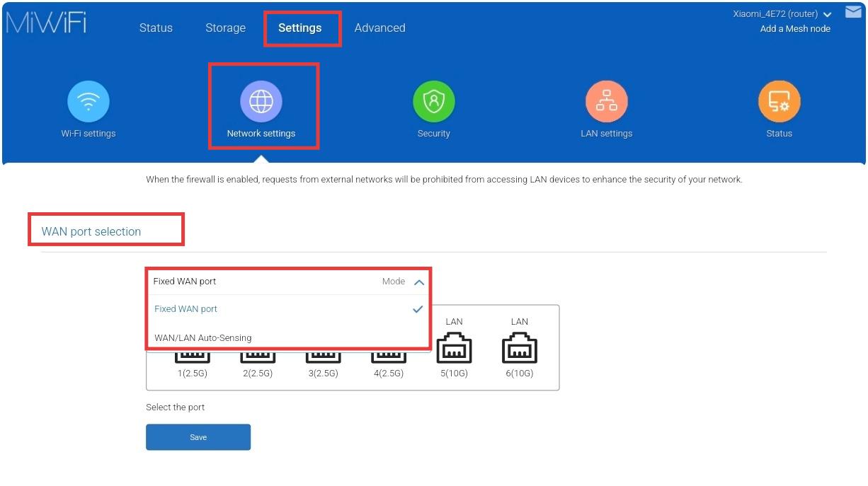Collapse the WAN port Mode dropdown
Viewport: 868px width, 486px height.
click(418, 282)
